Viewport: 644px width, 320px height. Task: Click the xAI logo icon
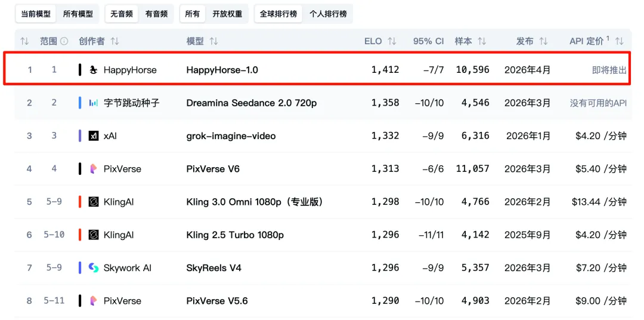pos(94,136)
